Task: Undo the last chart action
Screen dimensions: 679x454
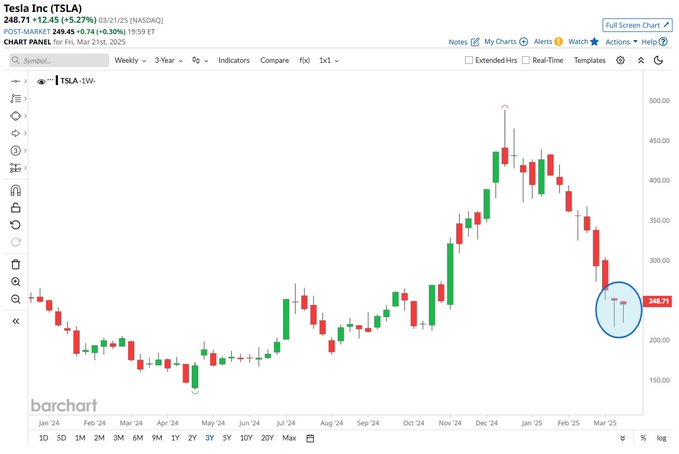Action: click(x=16, y=225)
